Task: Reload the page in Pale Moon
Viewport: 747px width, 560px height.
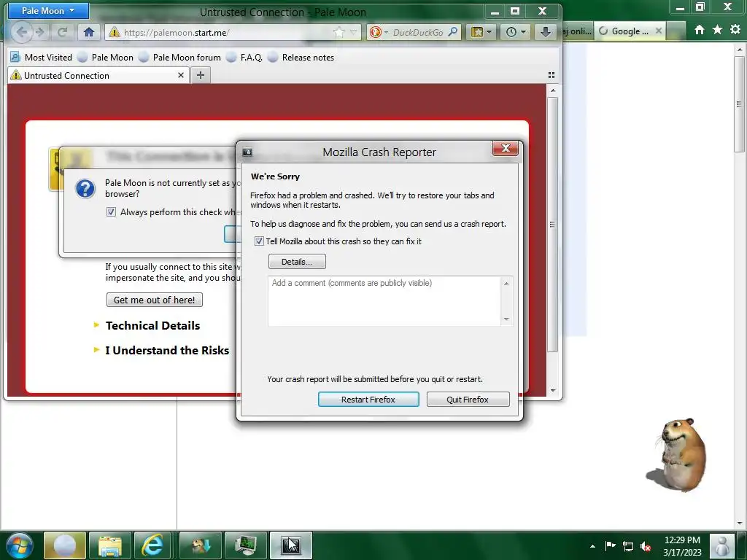Action: (62, 32)
